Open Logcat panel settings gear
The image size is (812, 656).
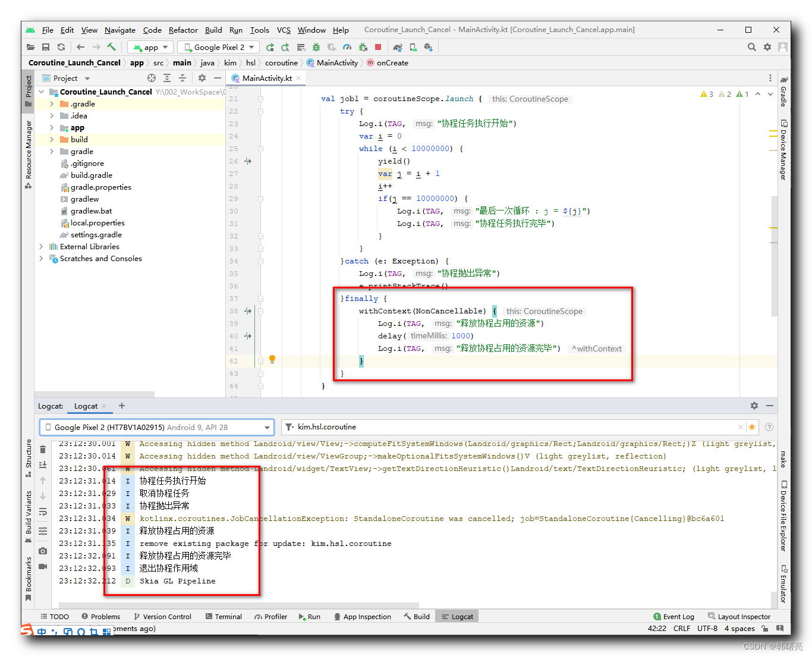(x=754, y=406)
